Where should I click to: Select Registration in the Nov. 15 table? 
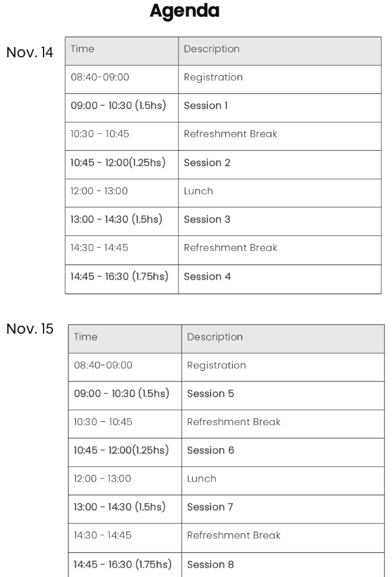tap(217, 365)
